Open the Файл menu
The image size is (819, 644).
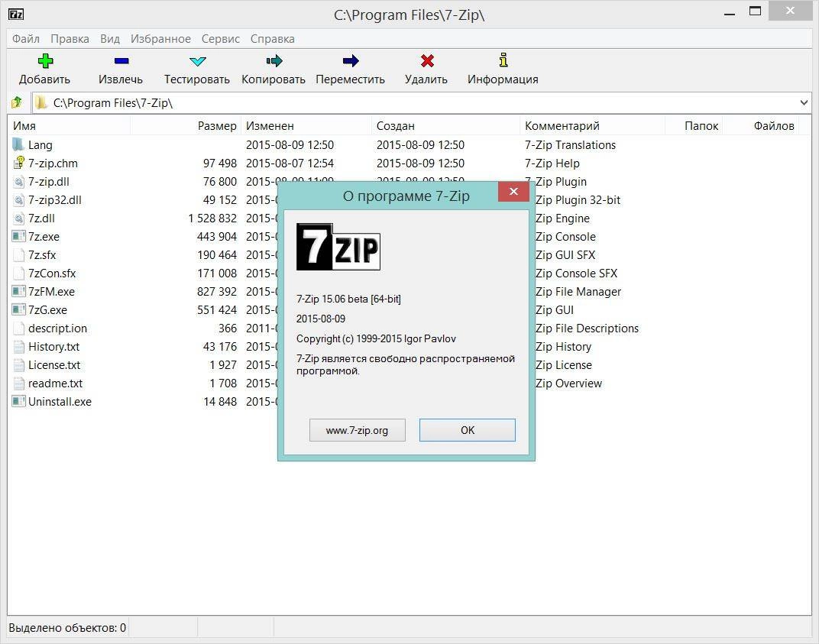pyautogui.click(x=26, y=39)
